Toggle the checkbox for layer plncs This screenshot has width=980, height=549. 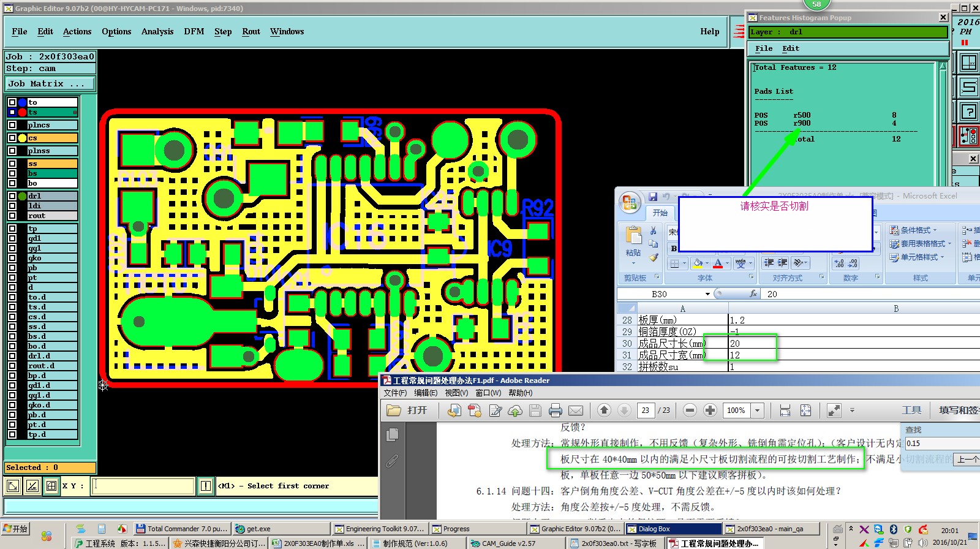(12, 125)
